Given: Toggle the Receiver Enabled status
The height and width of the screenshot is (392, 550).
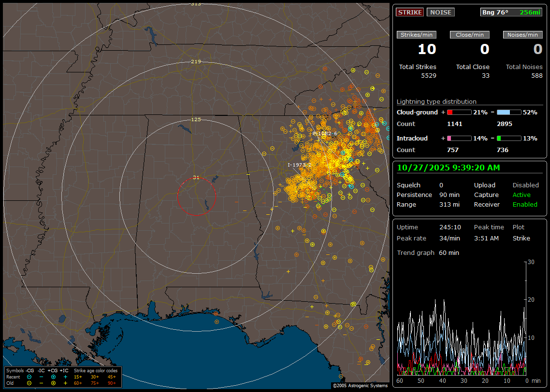Looking at the screenshot, I should [525, 205].
